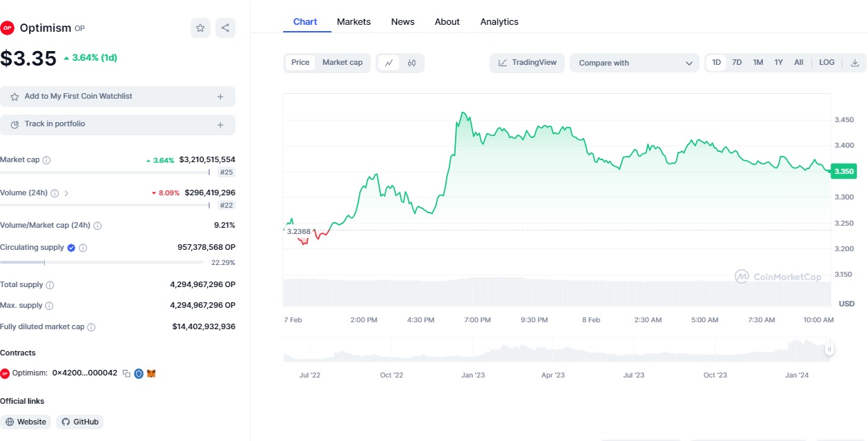Click the info icon next to Market cap

46,160
